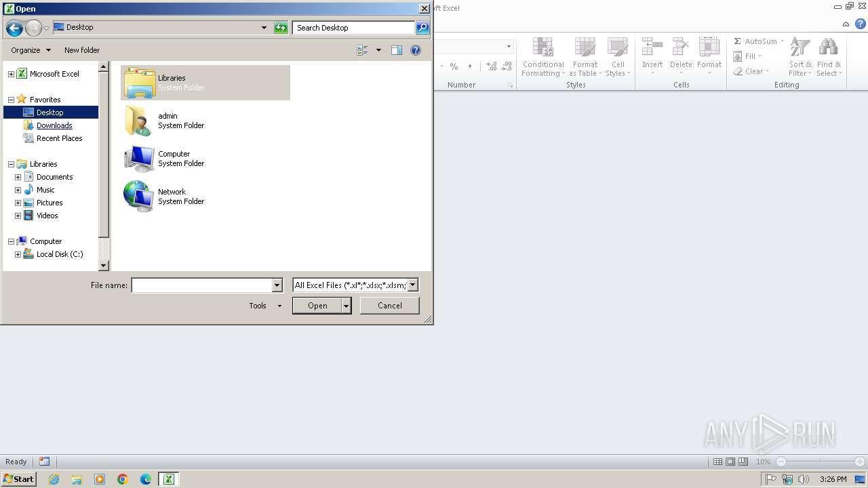Open the Organize menu
This screenshot has height=488, width=868.
(x=31, y=50)
